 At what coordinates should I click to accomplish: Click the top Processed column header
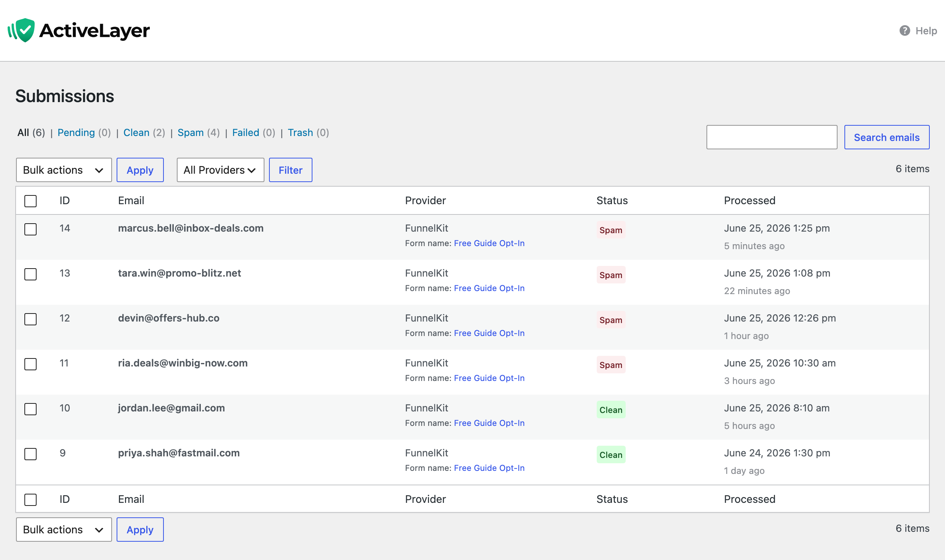(x=750, y=200)
